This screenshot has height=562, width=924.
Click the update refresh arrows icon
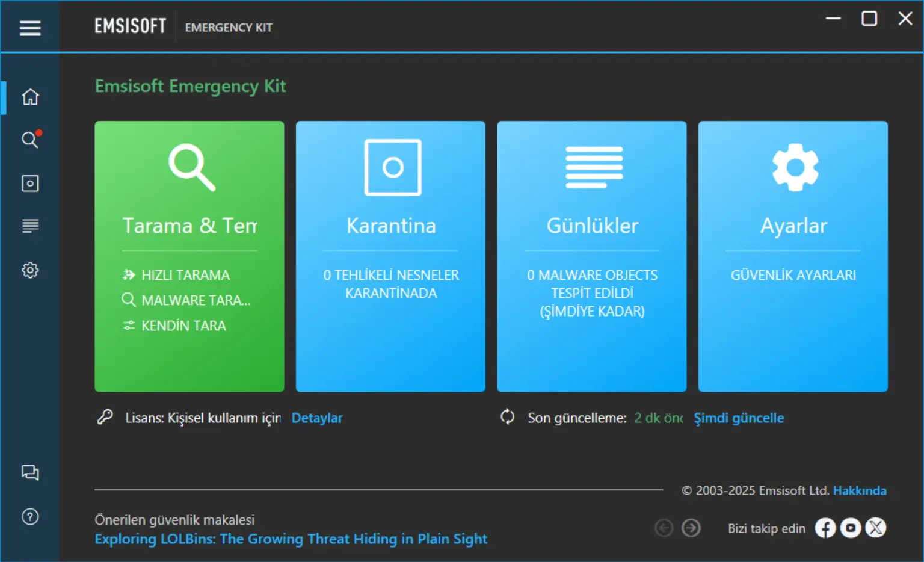pos(508,417)
